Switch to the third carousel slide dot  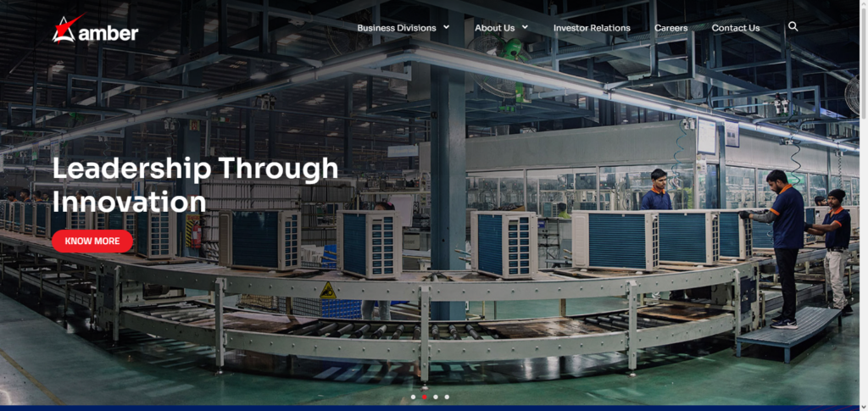[x=436, y=397]
